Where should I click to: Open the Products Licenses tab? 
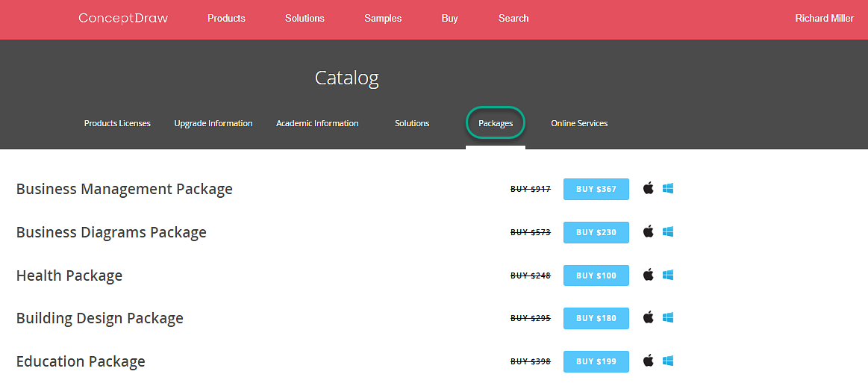[117, 123]
